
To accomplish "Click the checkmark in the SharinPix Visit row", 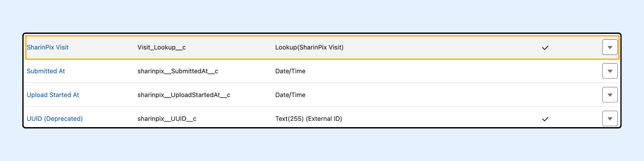I will point(545,48).
